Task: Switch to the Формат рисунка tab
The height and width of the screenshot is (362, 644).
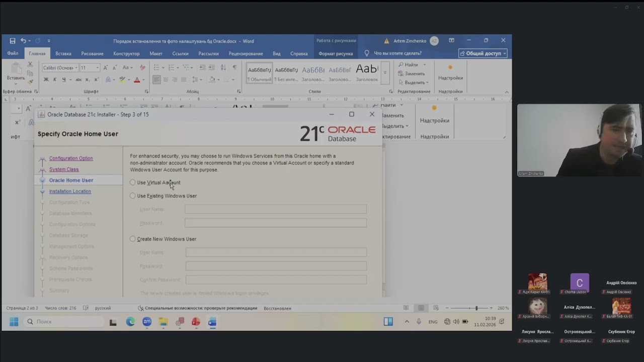Action: click(336, 53)
